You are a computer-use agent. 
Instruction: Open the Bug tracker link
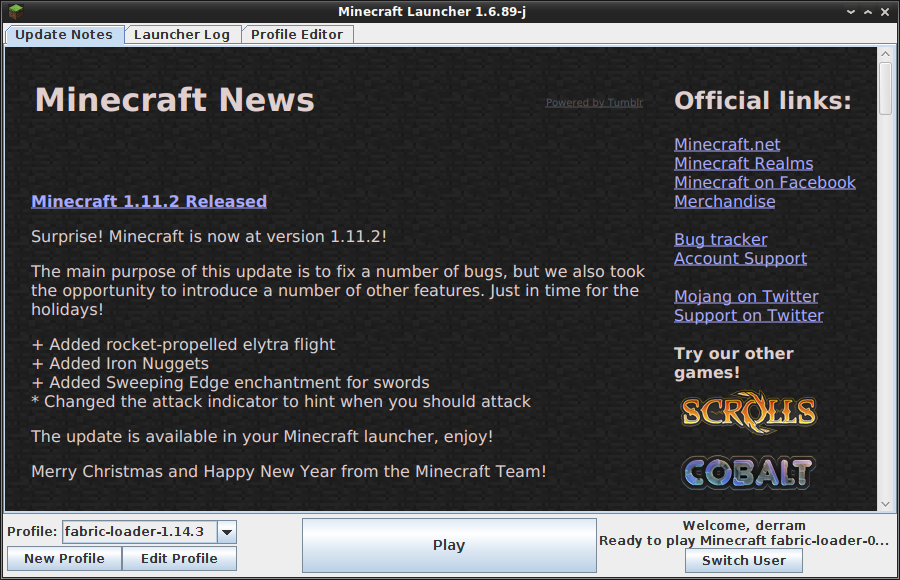(721, 239)
